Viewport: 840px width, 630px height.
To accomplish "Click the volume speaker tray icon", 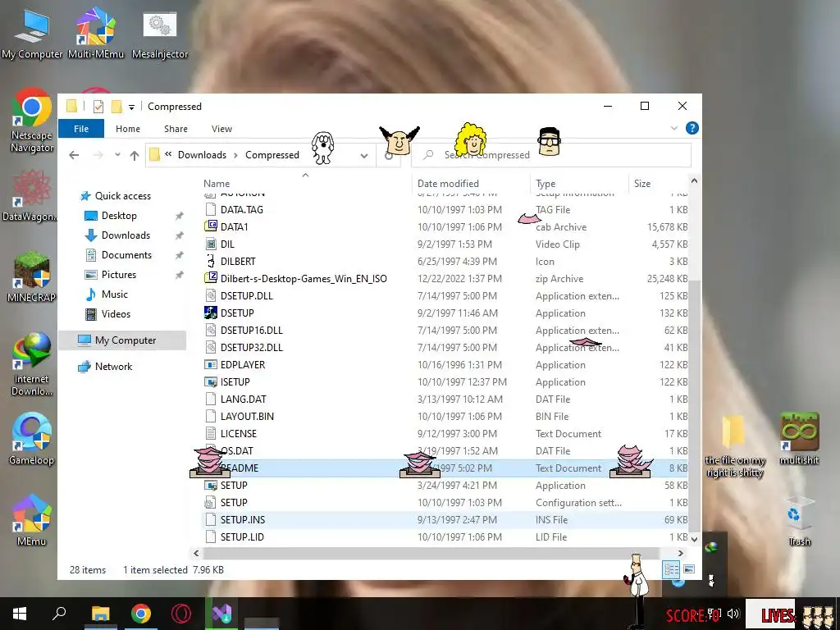I will coord(733,614).
